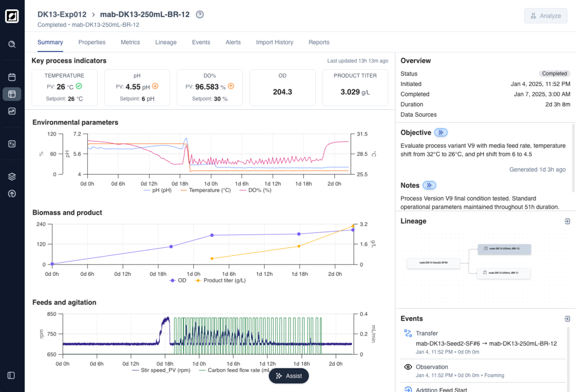Select the chart trend icon in the sidebar
Screen dimensions: 576x392
pos(12,111)
